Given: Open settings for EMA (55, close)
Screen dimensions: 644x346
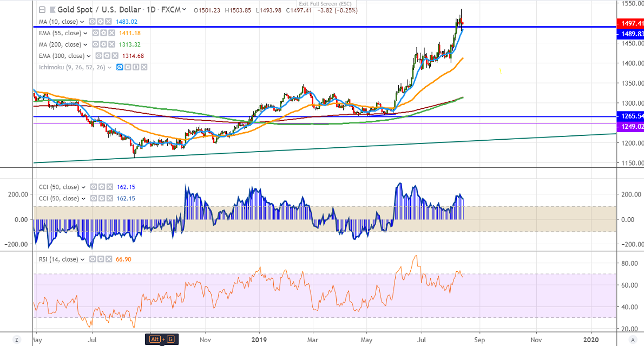Looking at the screenshot, I should [103, 33].
